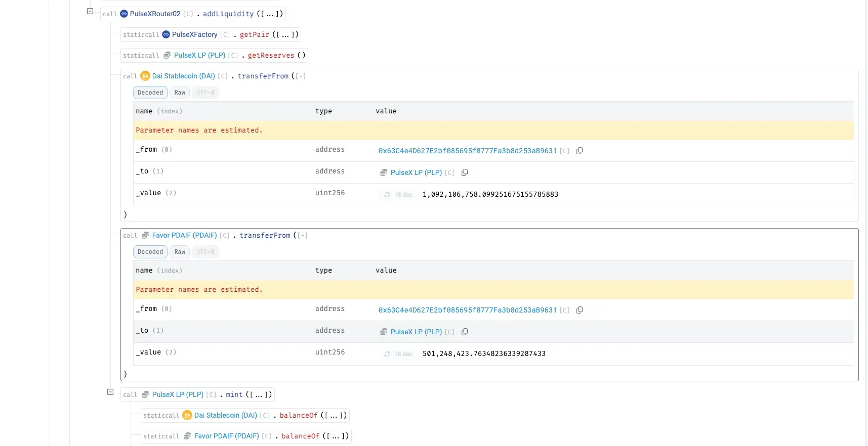
Task: Open PulseX LP (PLP) link in getReserves row
Action: coord(199,56)
